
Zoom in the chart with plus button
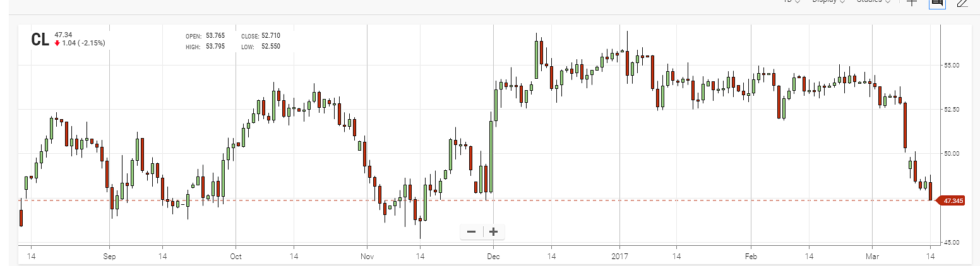(x=493, y=231)
